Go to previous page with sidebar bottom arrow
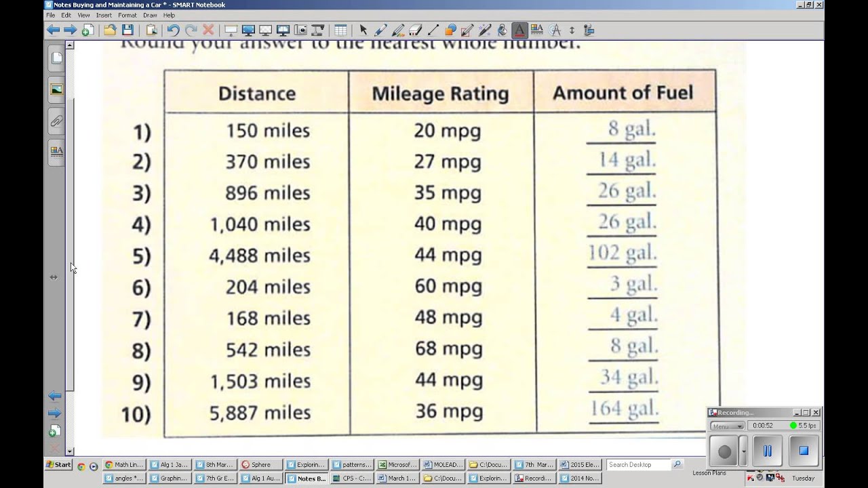The image size is (868, 488). click(55, 396)
